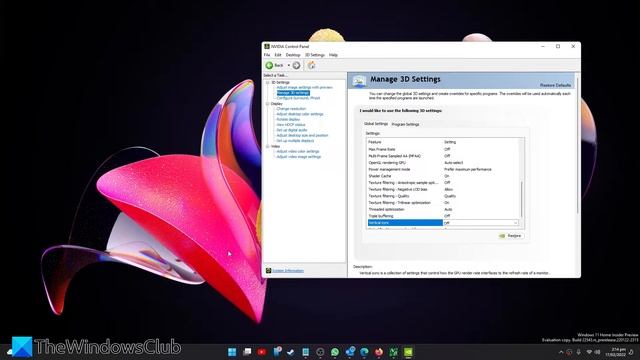Select Manage 3D settings in task tree
The width and height of the screenshot is (640, 360).
tap(293, 93)
